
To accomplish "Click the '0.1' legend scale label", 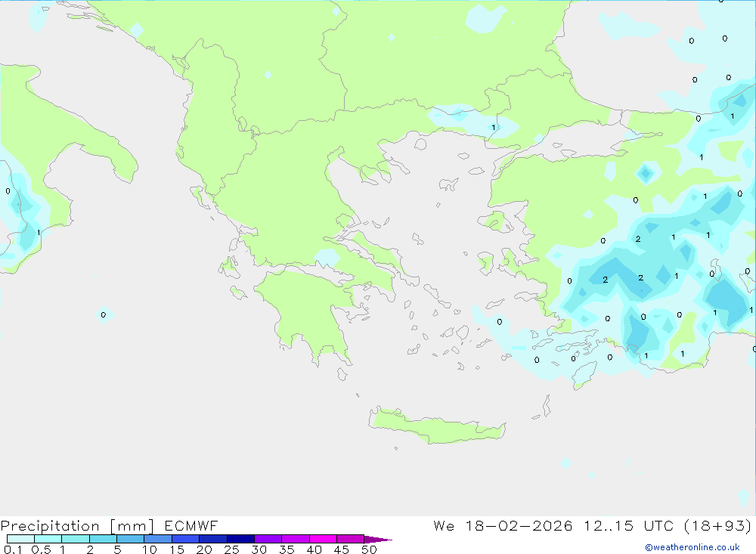I will tap(13, 549).
